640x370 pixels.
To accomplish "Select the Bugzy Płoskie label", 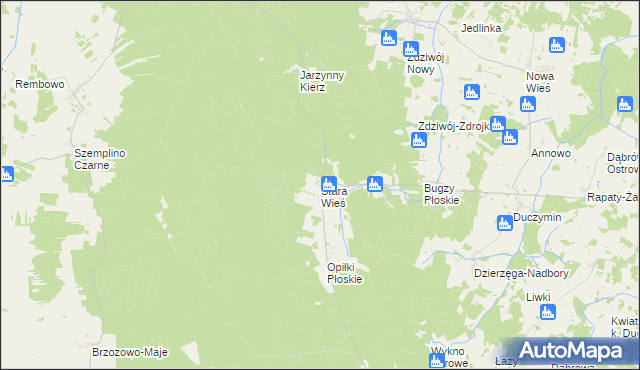I will 442,194.
